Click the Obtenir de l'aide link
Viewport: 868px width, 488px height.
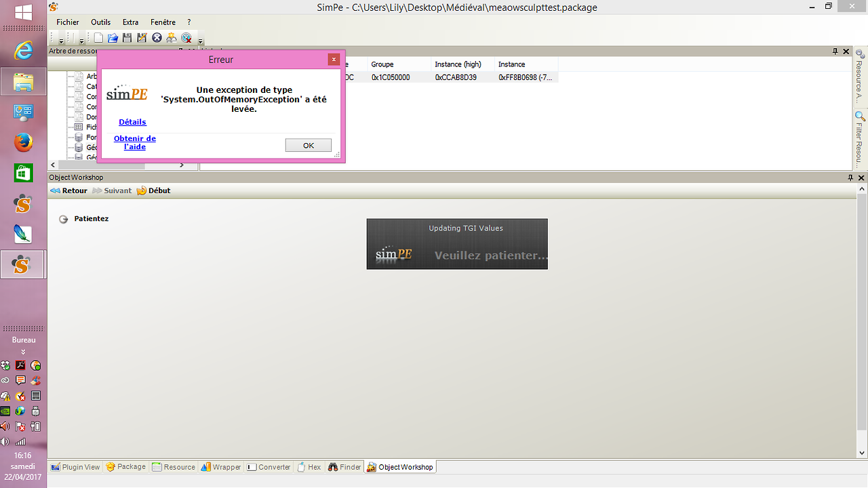(135, 142)
